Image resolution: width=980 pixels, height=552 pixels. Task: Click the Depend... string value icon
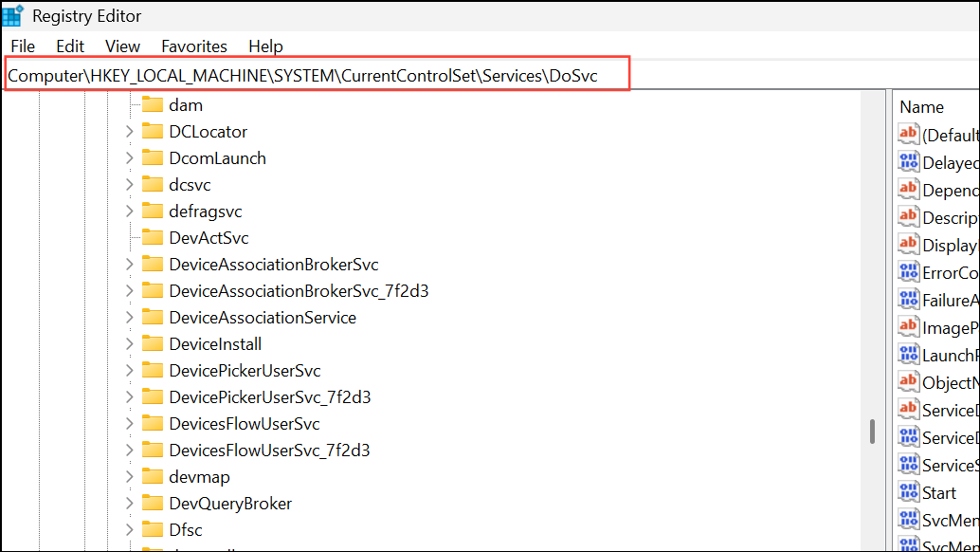point(909,189)
